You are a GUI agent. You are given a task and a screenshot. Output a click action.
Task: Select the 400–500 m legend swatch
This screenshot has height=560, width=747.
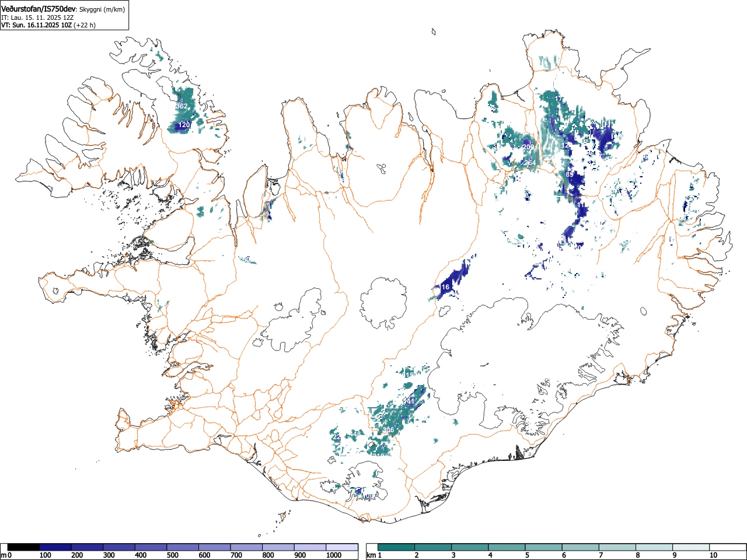point(151,547)
